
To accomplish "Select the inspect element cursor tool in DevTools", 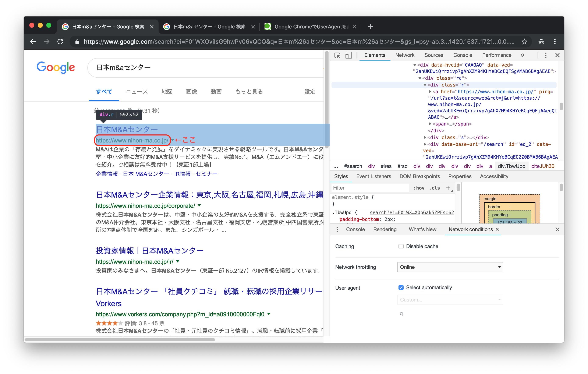I will click(337, 56).
